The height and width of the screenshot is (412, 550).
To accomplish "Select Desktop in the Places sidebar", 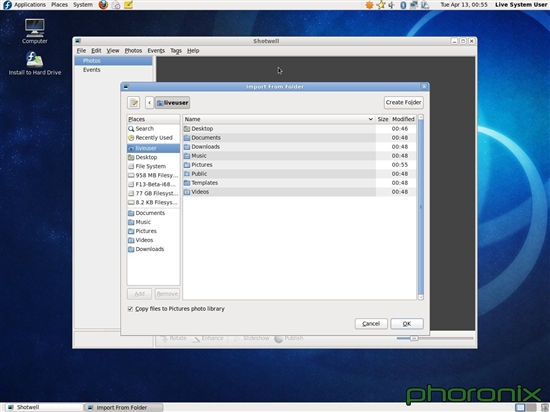I will 153,157.
